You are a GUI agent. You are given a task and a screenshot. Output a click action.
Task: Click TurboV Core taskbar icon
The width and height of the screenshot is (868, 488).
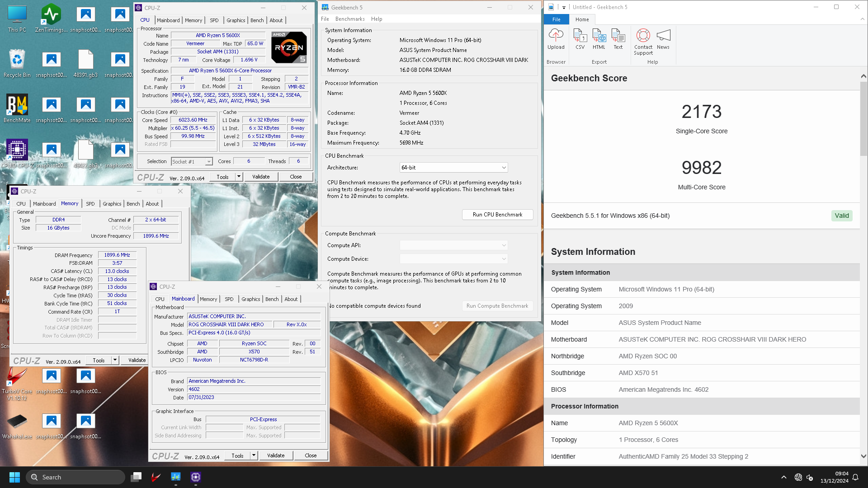[x=156, y=477]
